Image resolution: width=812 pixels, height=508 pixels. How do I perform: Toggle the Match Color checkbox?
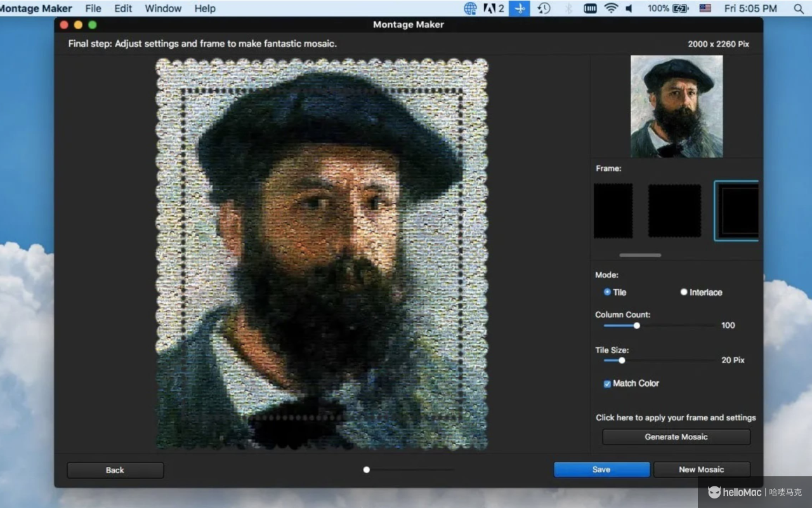pos(607,384)
